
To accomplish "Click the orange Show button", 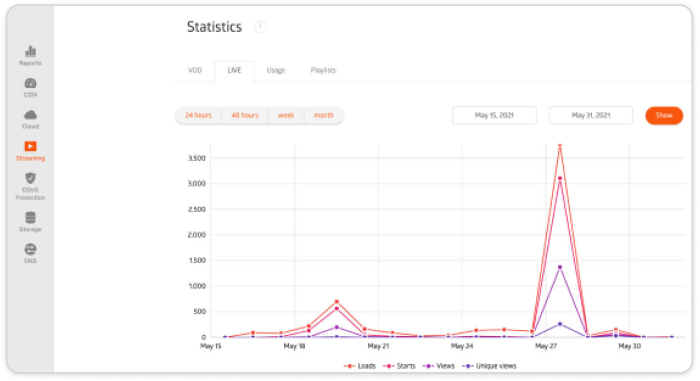I will coord(664,115).
